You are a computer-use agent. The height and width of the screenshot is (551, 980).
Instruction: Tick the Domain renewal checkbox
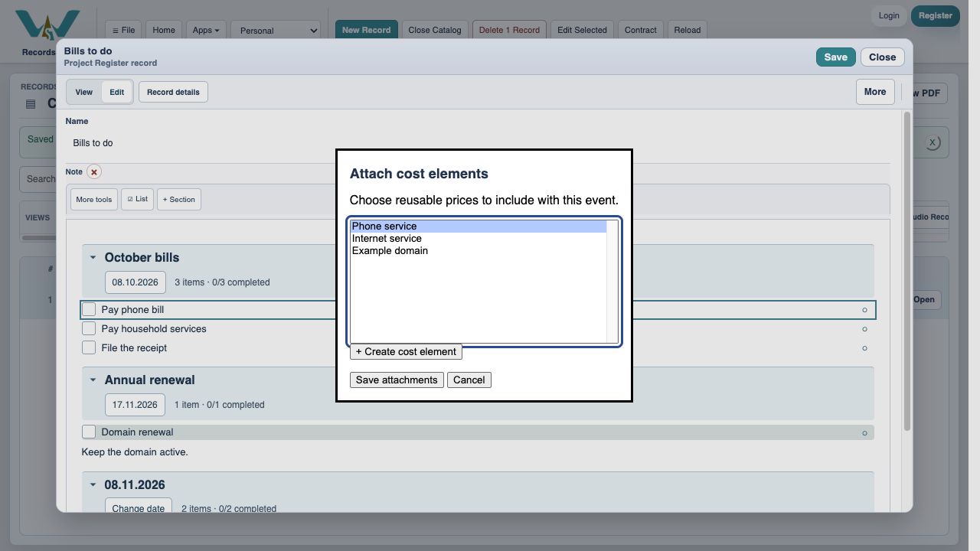pos(89,432)
